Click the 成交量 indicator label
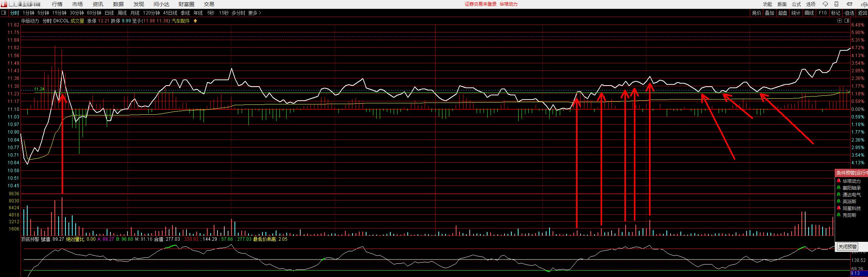 [78, 21]
